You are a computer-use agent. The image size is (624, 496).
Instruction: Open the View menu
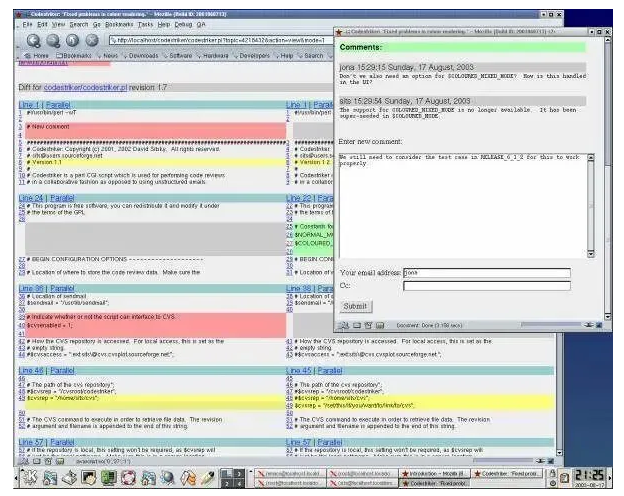point(58,25)
